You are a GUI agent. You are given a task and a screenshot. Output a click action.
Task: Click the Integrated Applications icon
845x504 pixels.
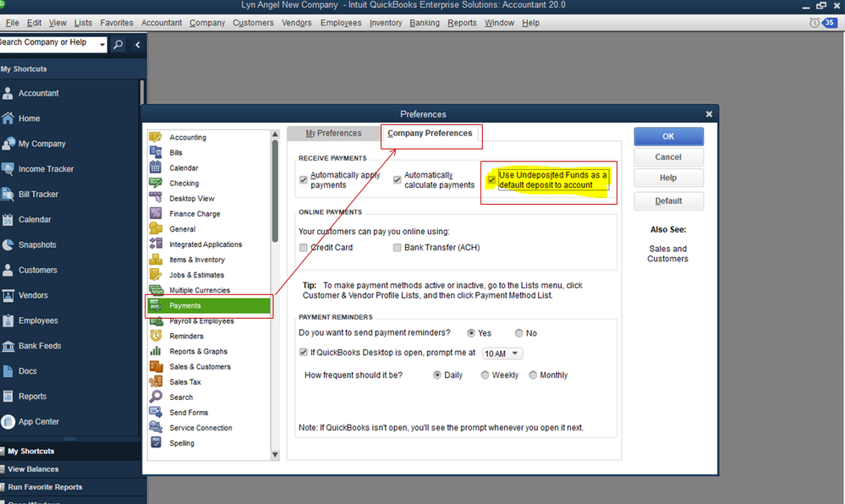point(156,244)
